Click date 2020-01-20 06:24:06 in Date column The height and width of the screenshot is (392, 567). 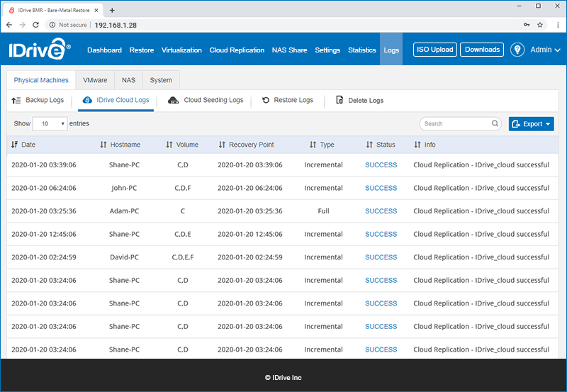tap(44, 188)
